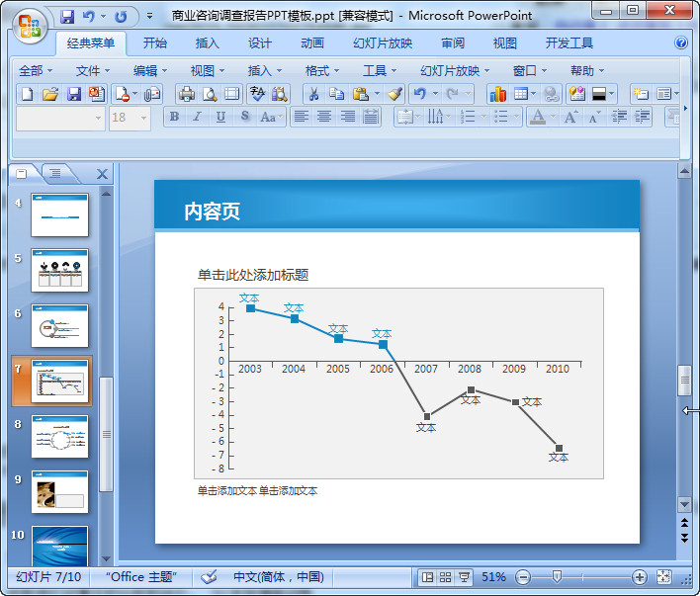Switch to slide sorter view
The height and width of the screenshot is (596, 700).
pyautogui.click(x=445, y=577)
